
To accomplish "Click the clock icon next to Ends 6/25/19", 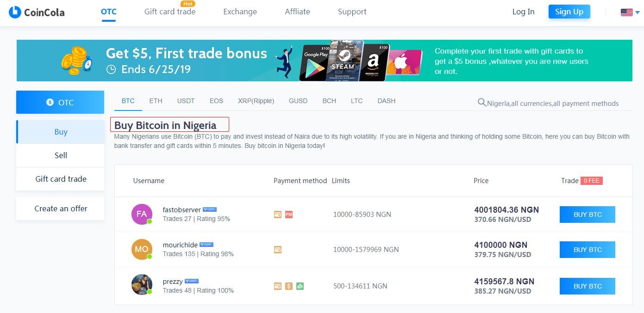I will (x=111, y=68).
